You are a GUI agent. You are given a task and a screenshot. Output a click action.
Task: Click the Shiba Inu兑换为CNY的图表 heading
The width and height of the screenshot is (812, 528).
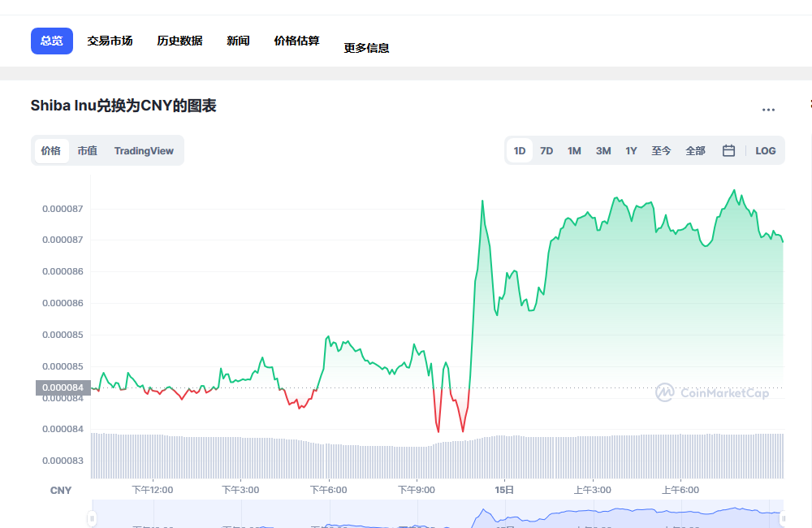pyautogui.click(x=123, y=106)
